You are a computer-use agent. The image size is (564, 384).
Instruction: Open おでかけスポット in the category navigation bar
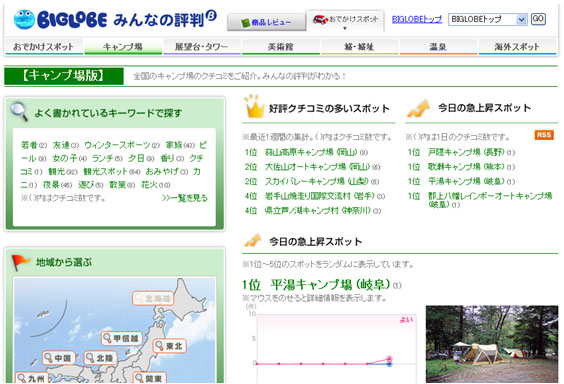click(44, 47)
